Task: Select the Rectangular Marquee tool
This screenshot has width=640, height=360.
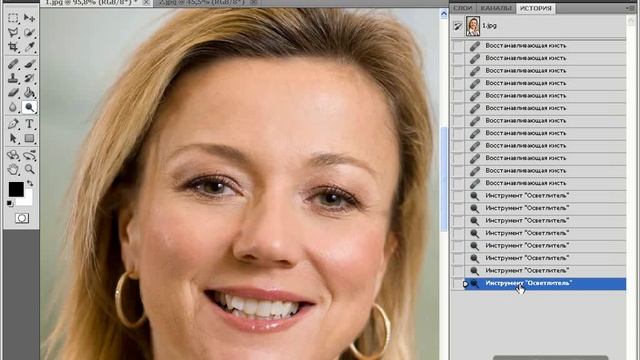Action: coord(13,18)
